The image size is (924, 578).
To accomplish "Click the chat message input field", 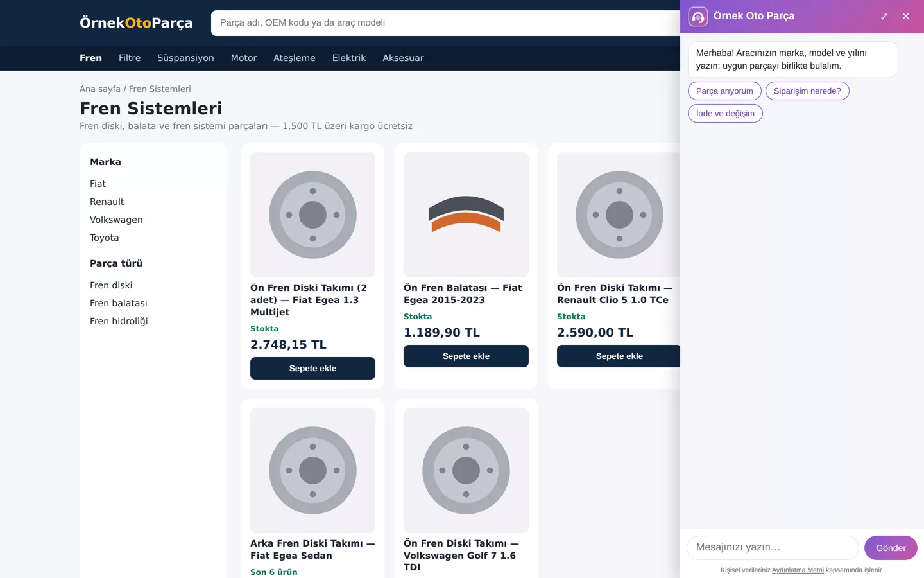I will [773, 548].
